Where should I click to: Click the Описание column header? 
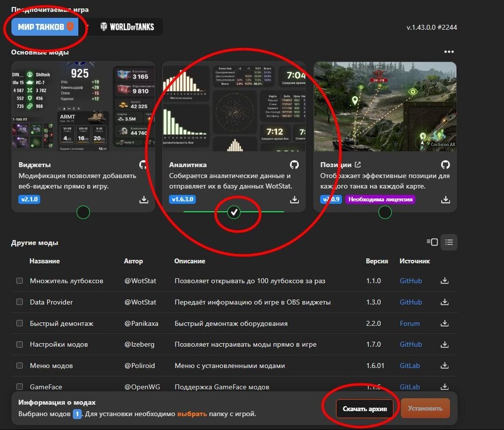tap(190, 261)
